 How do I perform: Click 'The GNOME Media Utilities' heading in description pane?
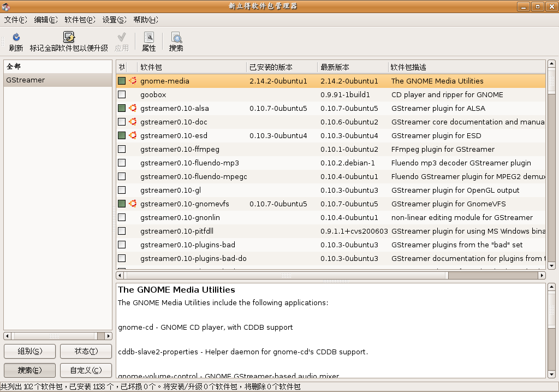point(176,289)
